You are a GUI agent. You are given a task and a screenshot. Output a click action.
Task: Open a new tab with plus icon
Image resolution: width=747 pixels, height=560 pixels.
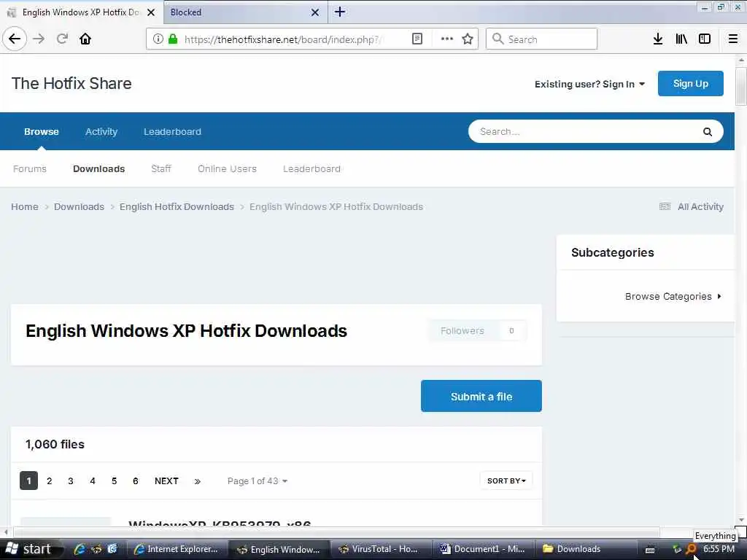pyautogui.click(x=340, y=12)
